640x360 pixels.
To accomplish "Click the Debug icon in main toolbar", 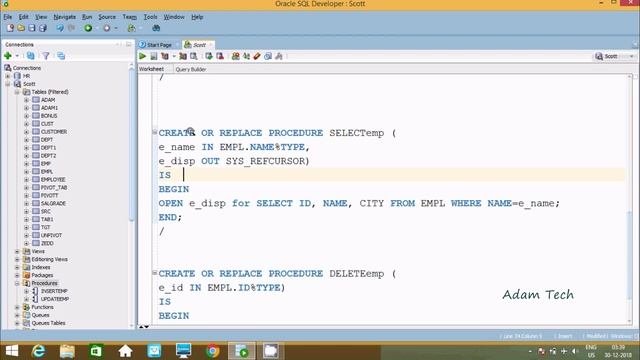I will click(x=107, y=28).
